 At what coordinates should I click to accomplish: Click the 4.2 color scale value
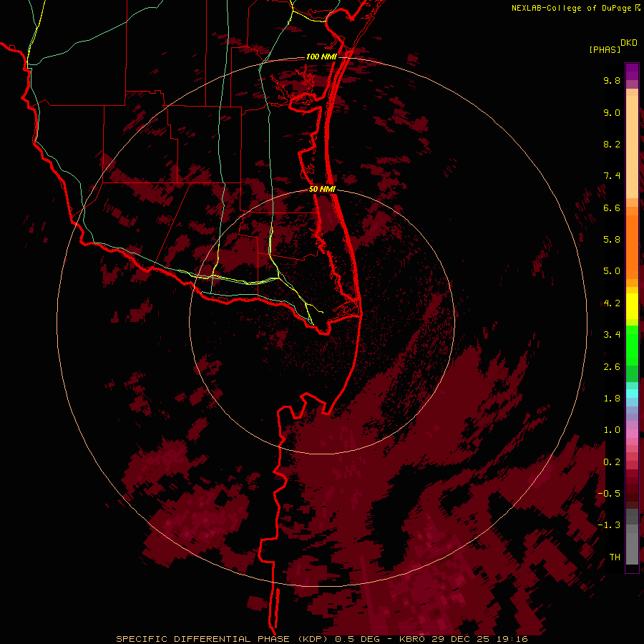612,303
